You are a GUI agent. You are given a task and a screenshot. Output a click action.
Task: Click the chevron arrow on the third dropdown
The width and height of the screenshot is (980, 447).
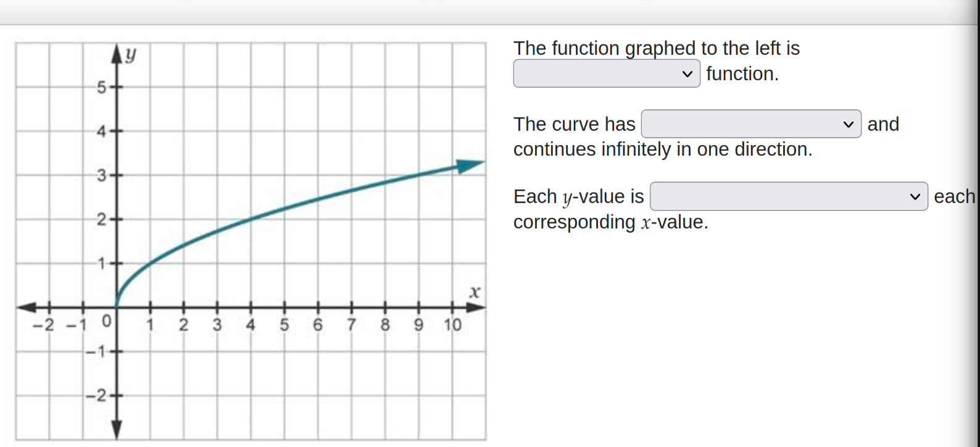915,196
